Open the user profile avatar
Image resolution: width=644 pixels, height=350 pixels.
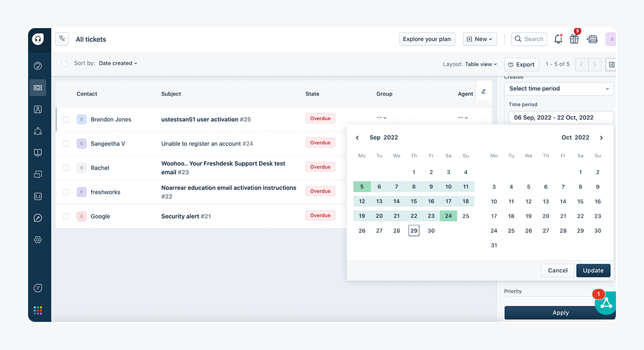pos(611,39)
